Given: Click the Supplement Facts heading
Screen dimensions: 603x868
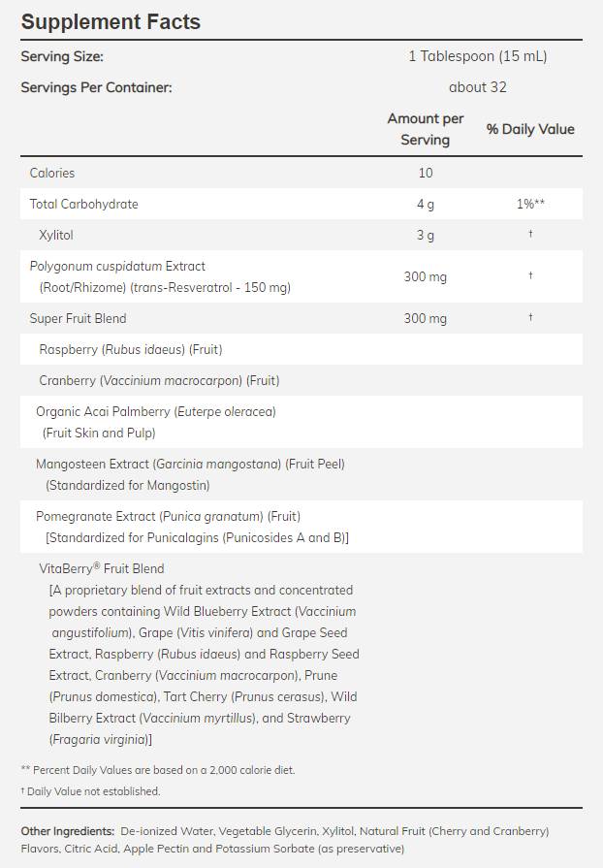Looking at the screenshot, I should [111, 21].
